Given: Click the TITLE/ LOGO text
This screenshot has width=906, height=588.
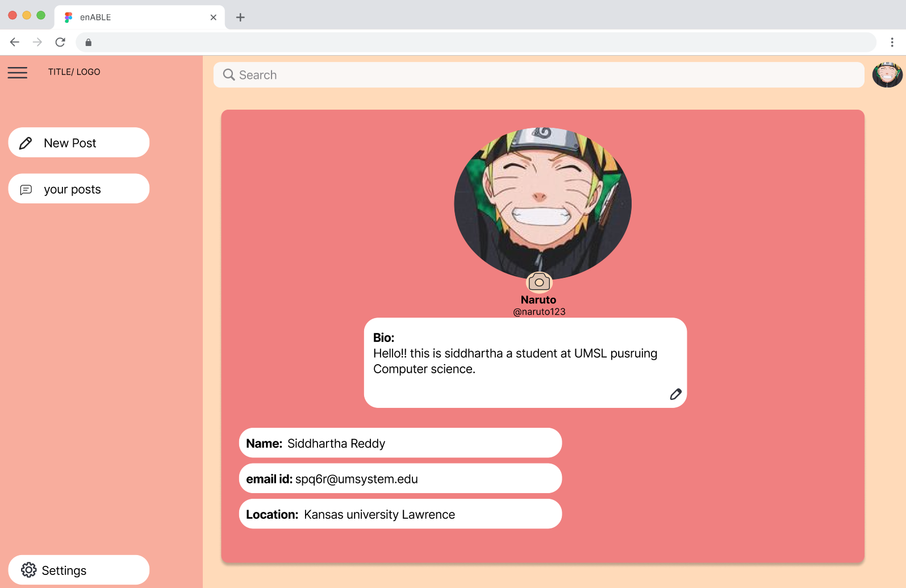Looking at the screenshot, I should coord(74,72).
